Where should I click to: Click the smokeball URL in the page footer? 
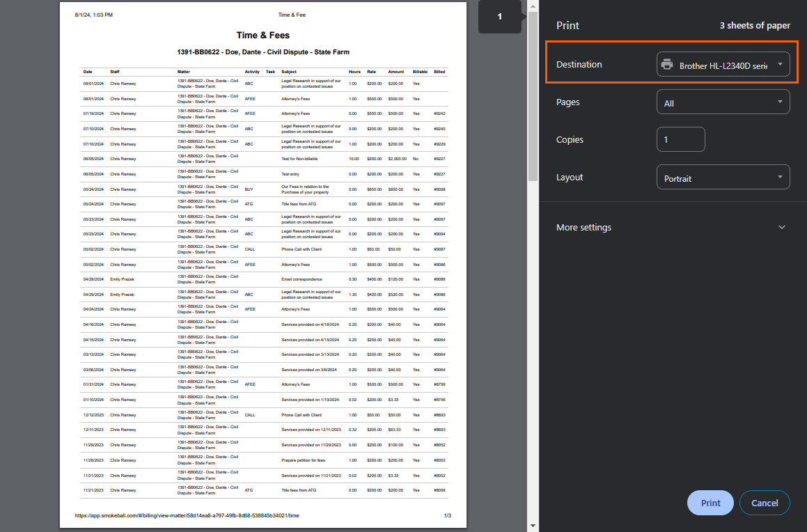pyautogui.click(x=187, y=515)
